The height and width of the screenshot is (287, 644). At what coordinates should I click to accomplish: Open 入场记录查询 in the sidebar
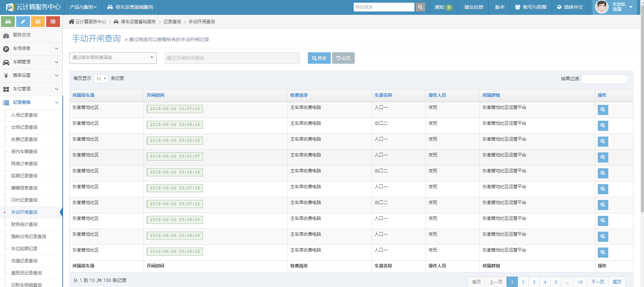pyautogui.click(x=24, y=115)
